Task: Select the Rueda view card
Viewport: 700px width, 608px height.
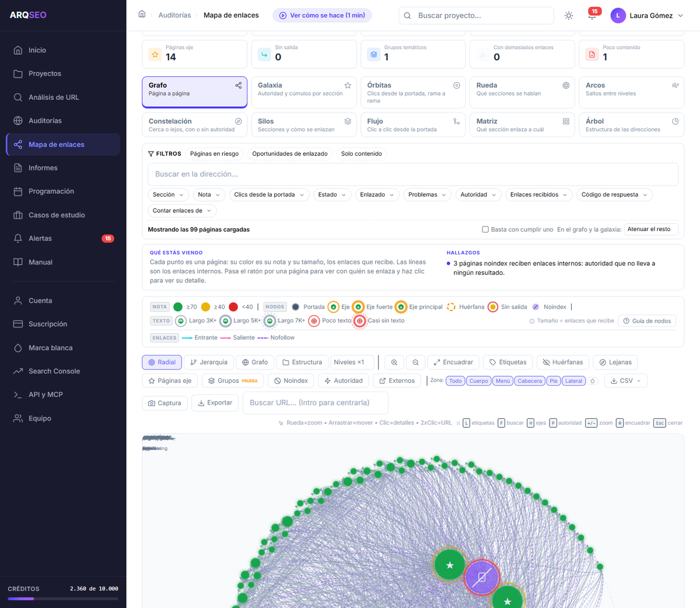Action: pyautogui.click(x=522, y=92)
